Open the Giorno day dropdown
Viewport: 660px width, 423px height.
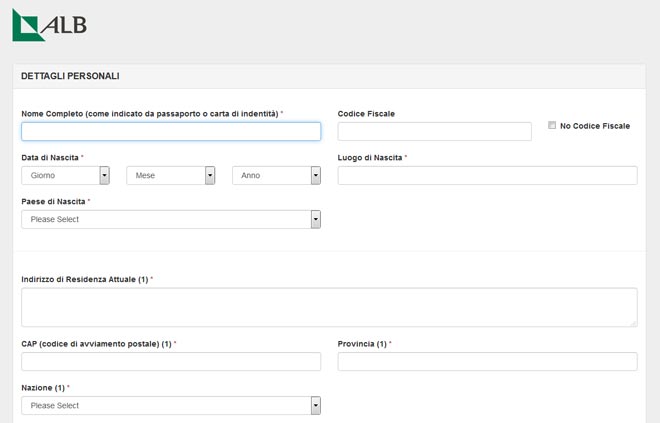click(65, 176)
